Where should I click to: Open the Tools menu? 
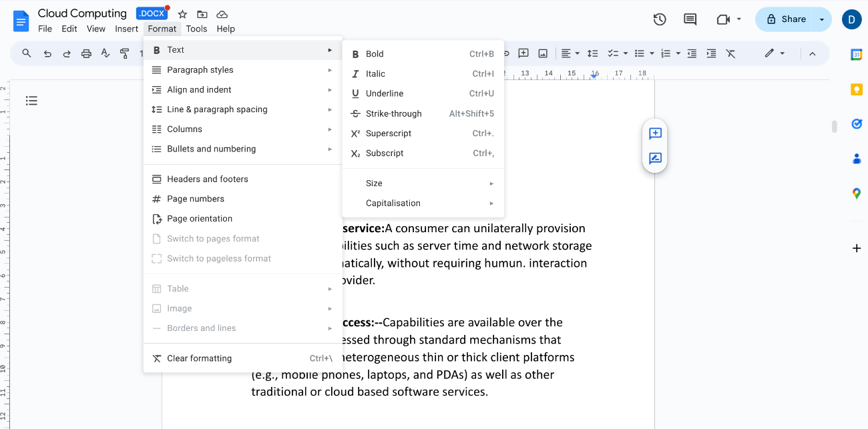tap(196, 29)
